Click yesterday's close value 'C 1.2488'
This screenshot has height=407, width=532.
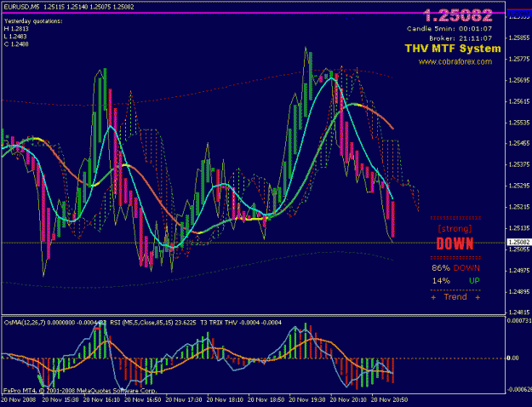16,44
